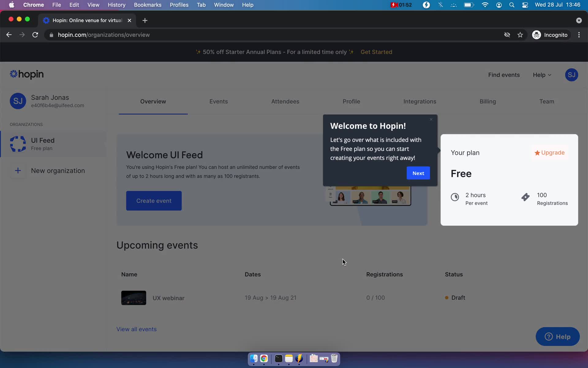The height and width of the screenshot is (368, 588).
Task: Click Get Started in promo banner
Action: point(376,52)
